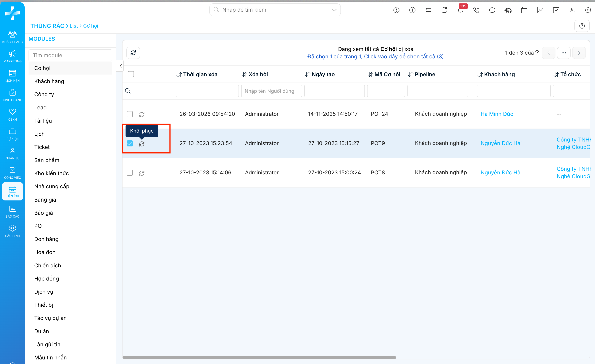Uncheck the POT9 row checkbox
Viewport: 595px width, 364px height.
130,144
